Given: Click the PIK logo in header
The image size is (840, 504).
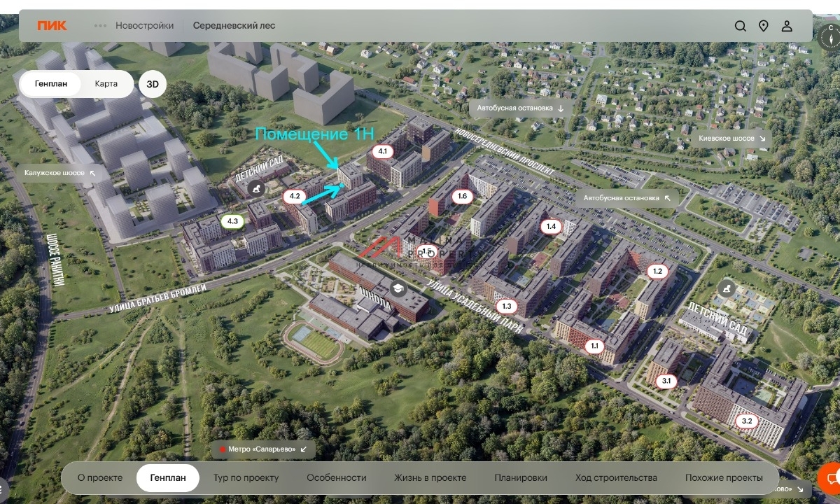Looking at the screenshot, I should tap(52, 26).
